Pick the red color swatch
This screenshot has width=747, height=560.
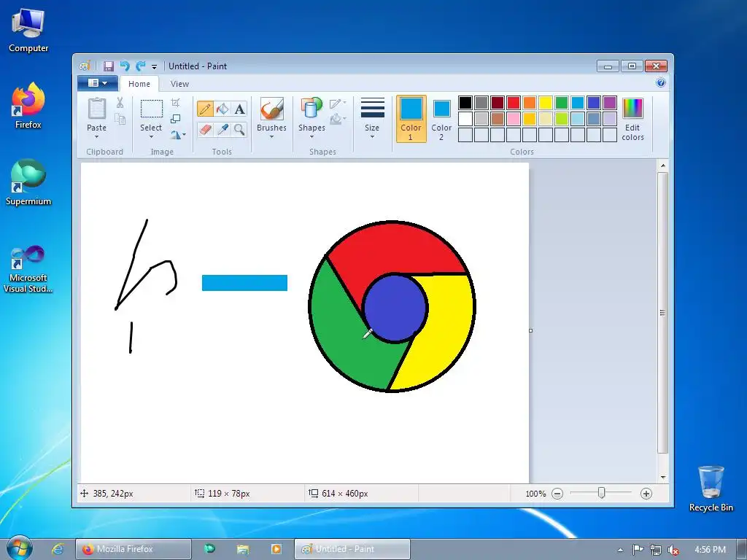[x=514, y=102]
